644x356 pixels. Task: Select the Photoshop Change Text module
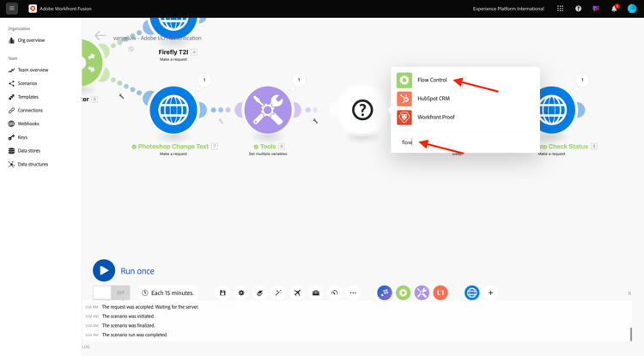coord(173,110)
